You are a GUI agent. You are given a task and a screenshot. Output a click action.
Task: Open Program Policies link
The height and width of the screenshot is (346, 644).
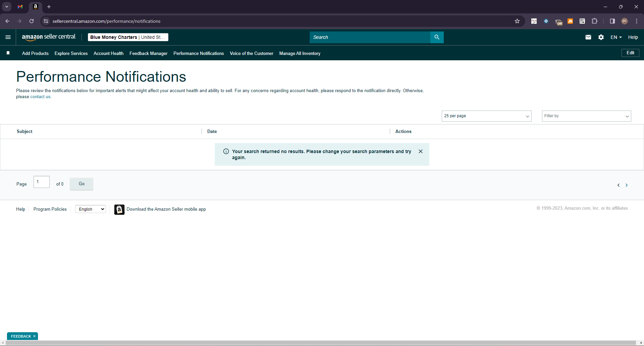click(x=50, y=209)
